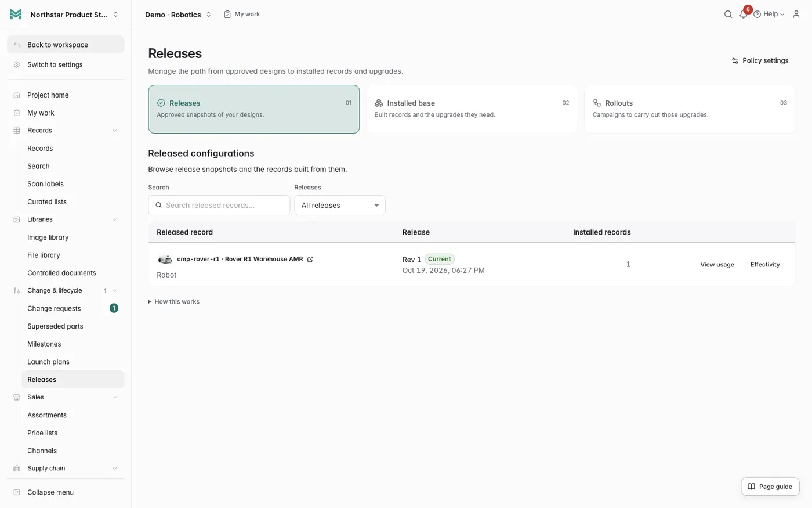Open Price lists in sidebar

pyautogui.click(x=72, y=433)
